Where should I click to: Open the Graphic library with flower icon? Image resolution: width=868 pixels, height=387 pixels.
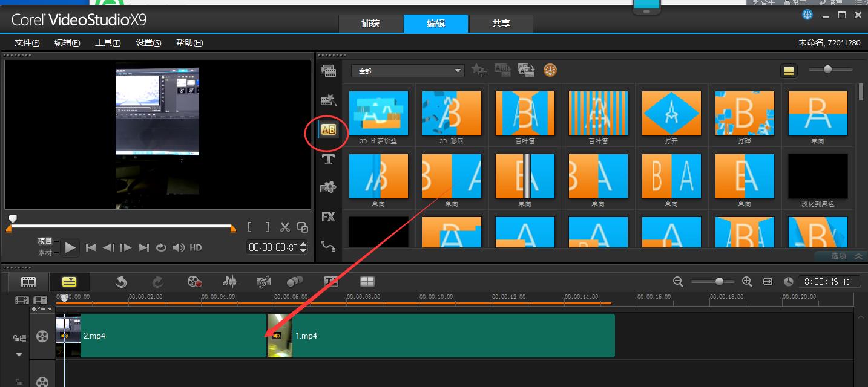328,187
